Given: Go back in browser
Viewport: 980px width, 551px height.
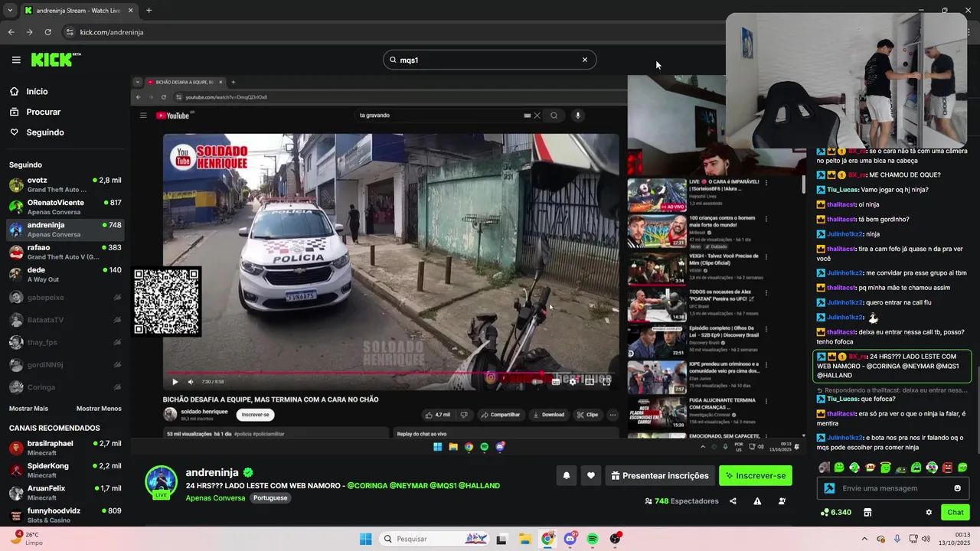Looking at the screenshot, I should (x=11, y=32).
